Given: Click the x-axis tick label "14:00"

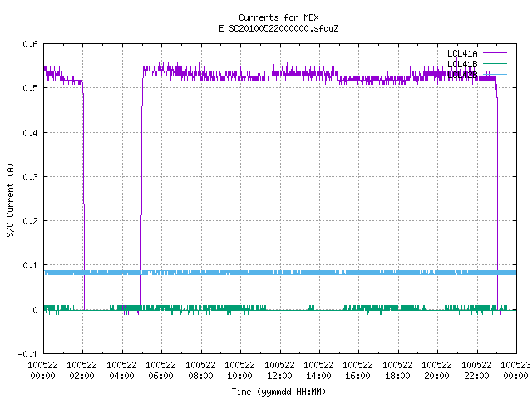Looking at the screenshot, I should pyautogui.click(x=318, y=376).
